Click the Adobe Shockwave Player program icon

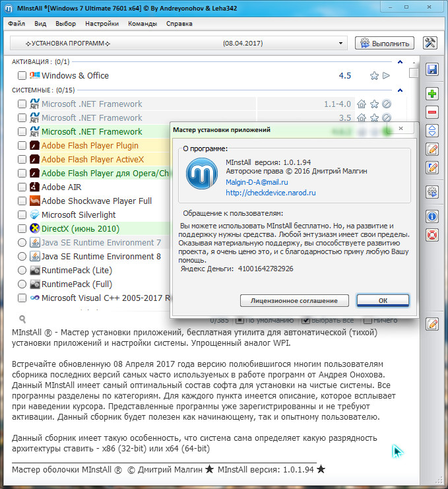[34, 201]
